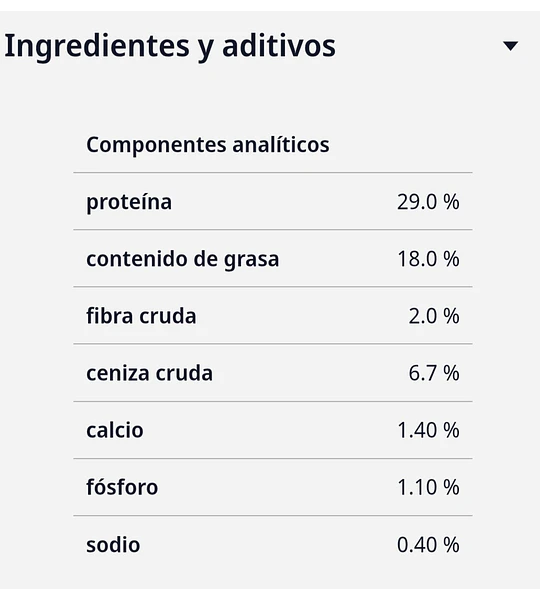The image size is (540, 600).
Task: Select the 0.40 % sodium value
Action: click(428, 545)
